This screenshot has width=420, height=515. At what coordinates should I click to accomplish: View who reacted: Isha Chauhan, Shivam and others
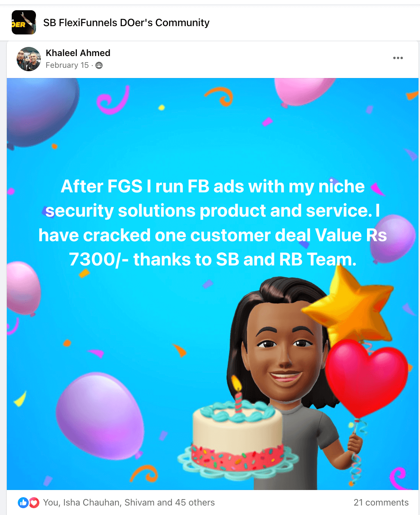coord(129,503)
